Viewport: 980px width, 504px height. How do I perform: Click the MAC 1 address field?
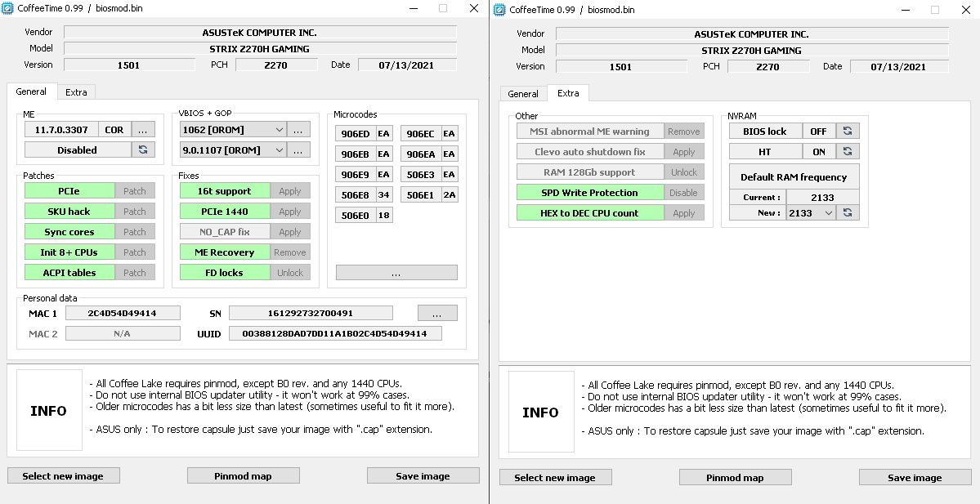point(123,313)
